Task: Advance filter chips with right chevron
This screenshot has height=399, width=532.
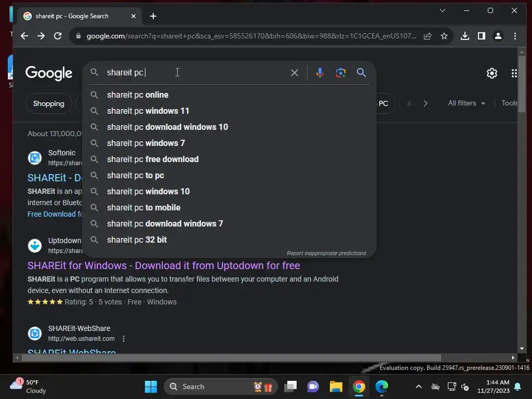Action: [425, 103]
